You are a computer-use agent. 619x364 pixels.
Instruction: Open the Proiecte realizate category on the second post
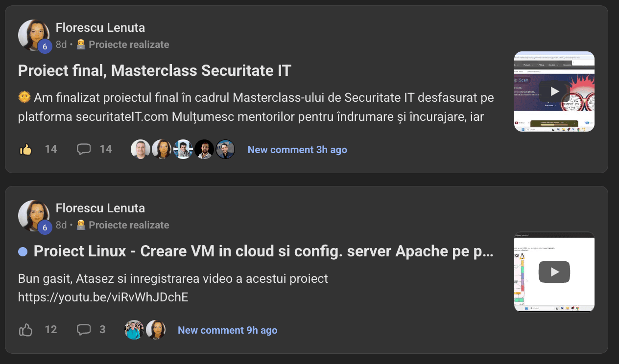coord(129,225)
